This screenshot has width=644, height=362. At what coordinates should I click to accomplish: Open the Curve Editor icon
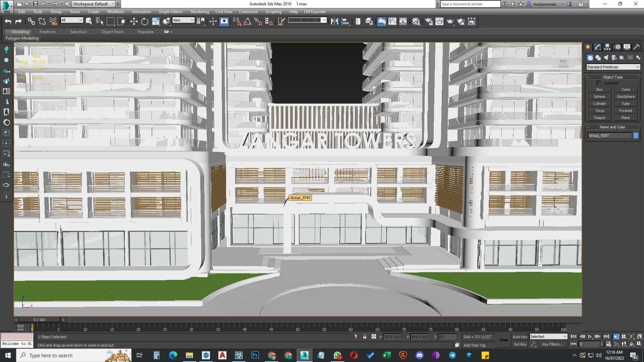click(x=392, y=21)
